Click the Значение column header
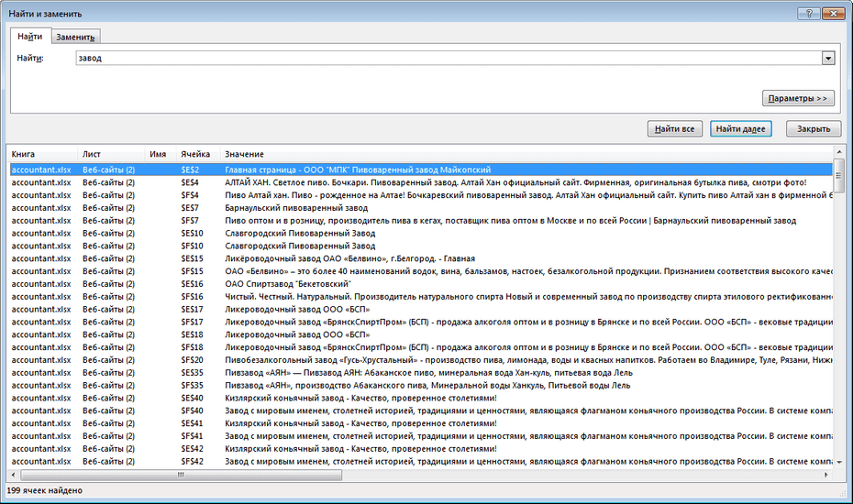The width and height of the screenshot is (853, 504). [x=526, y=155]
